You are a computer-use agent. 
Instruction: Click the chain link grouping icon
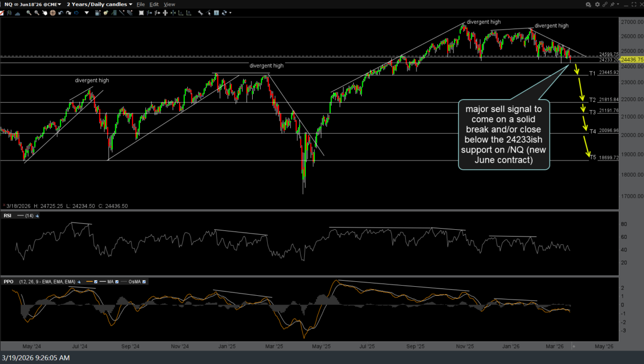[x=605, y=4]
